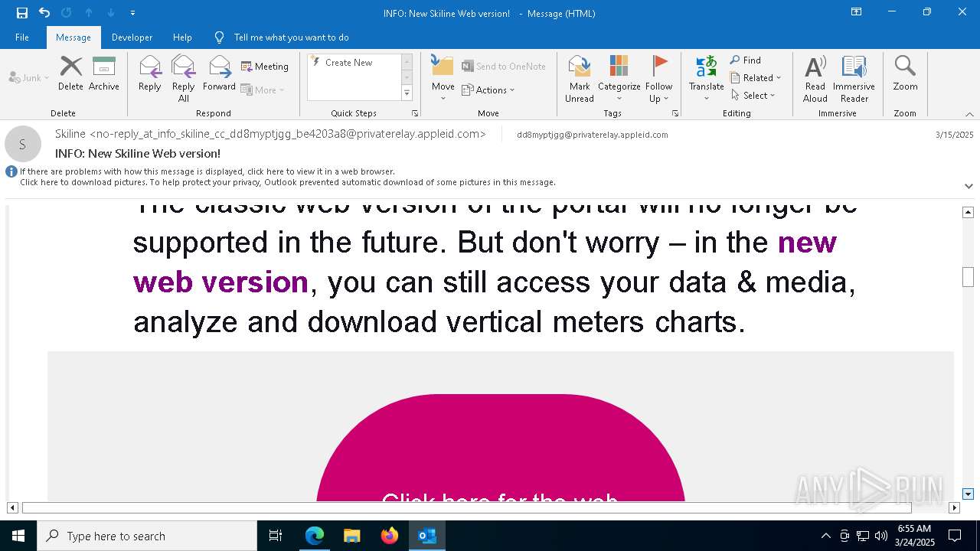
Task: Click the 'new web version' link
Action: pos(485,262)
